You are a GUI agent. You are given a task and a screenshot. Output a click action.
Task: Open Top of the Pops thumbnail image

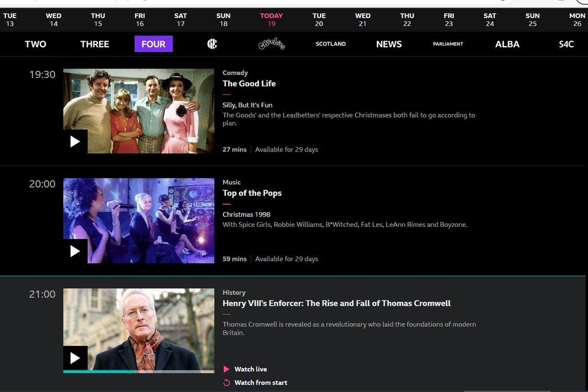(139, 220)
